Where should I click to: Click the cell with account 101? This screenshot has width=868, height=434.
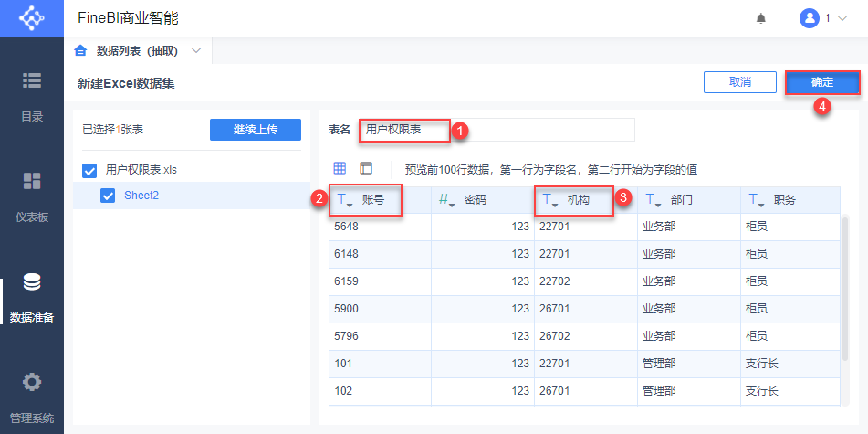tap(380, 364)
